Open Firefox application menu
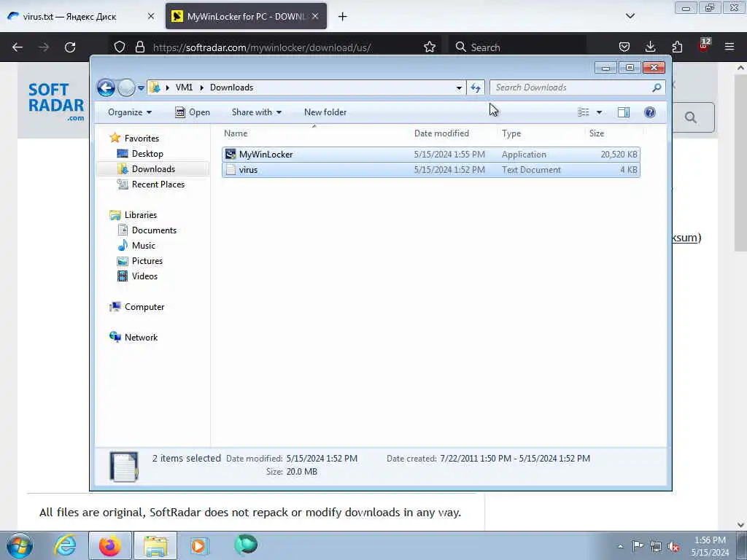This screenshot has width=747, height=560. pyautogui.click(x=729, y=47)
